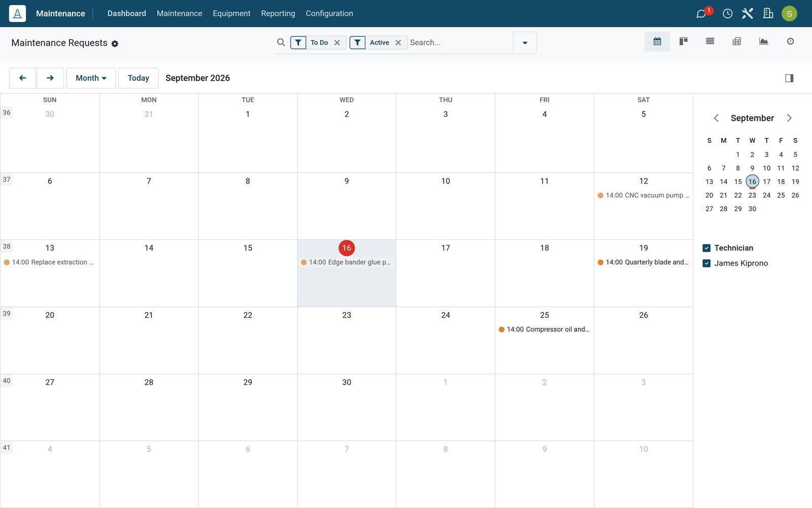Click the funnel icon of Active filter
Image resolution: width=812 pixels, height=508 pixels.
(x=357, y=43)
